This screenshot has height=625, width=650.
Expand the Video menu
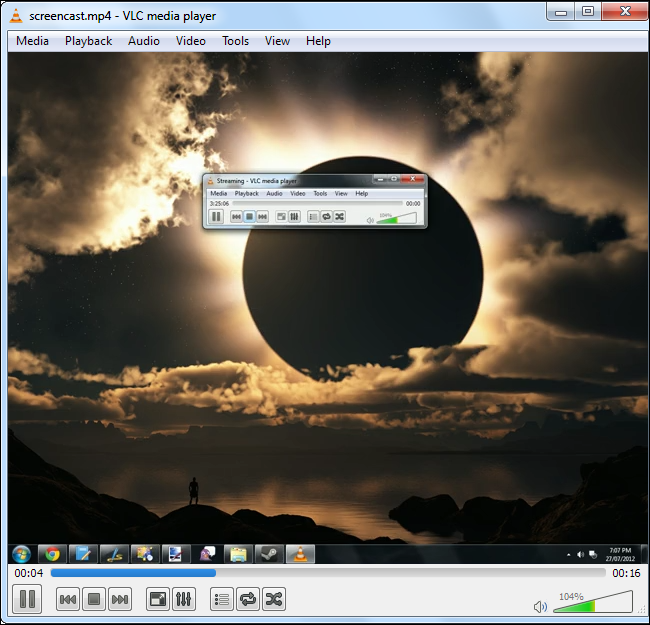pos(190,41)
